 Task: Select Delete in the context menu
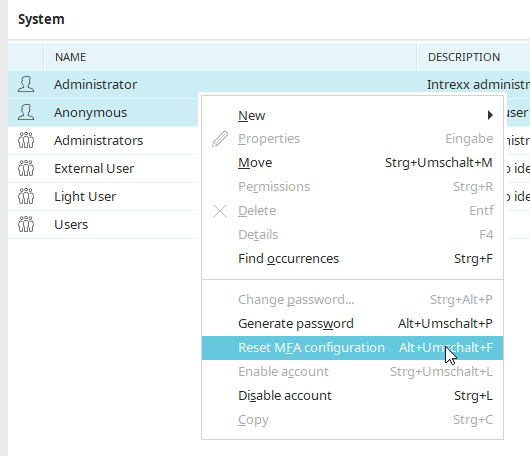coord(352,211)
